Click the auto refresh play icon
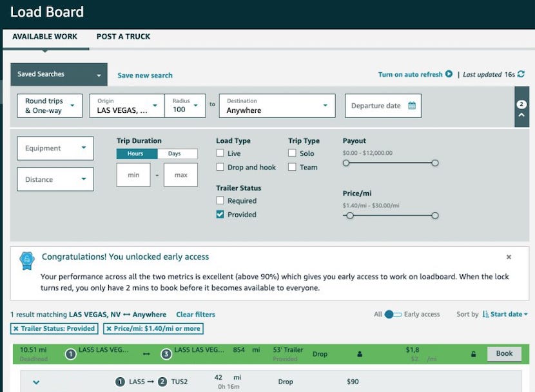 [449, 74]
